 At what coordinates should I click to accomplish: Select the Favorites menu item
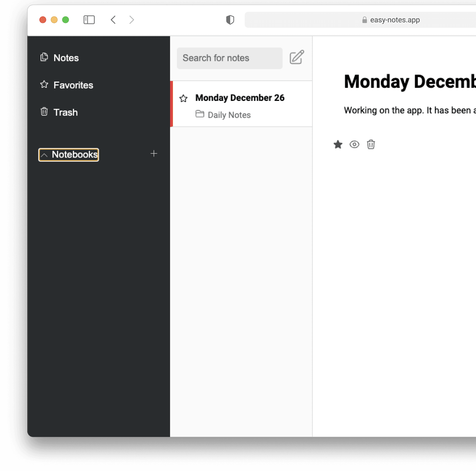coord(73,84)
